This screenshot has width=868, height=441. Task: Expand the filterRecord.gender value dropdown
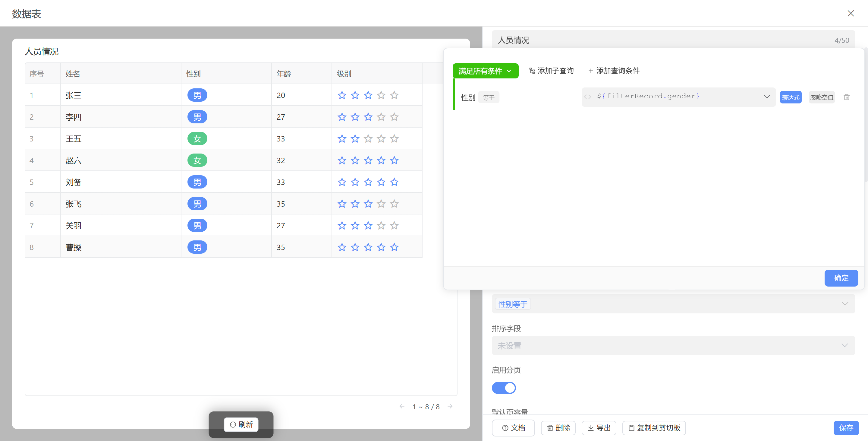coord(766,97)
